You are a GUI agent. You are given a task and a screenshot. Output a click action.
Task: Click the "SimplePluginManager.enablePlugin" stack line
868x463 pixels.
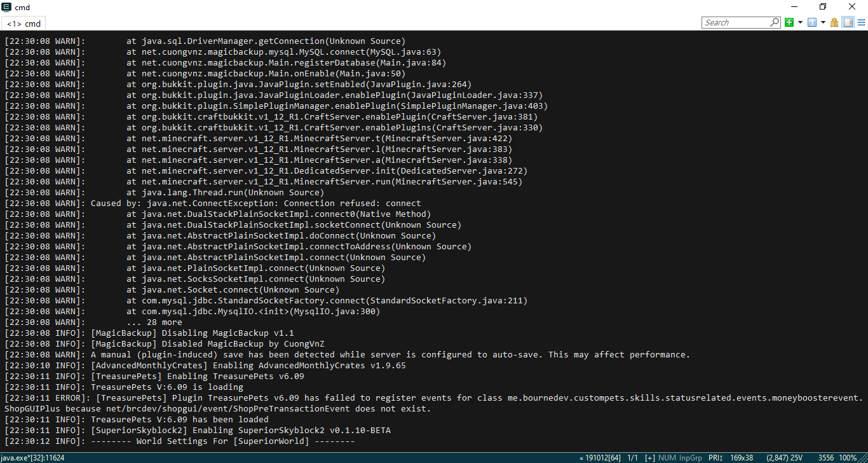tap(276, 106)
